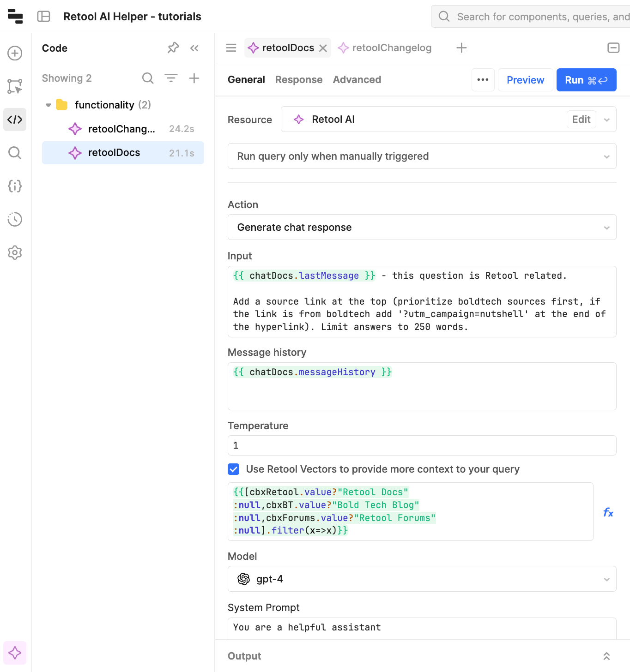This screenshot has height=672, width=630.
Task: Open the search icon in left sidebar
Action: [x=15, y=153]
